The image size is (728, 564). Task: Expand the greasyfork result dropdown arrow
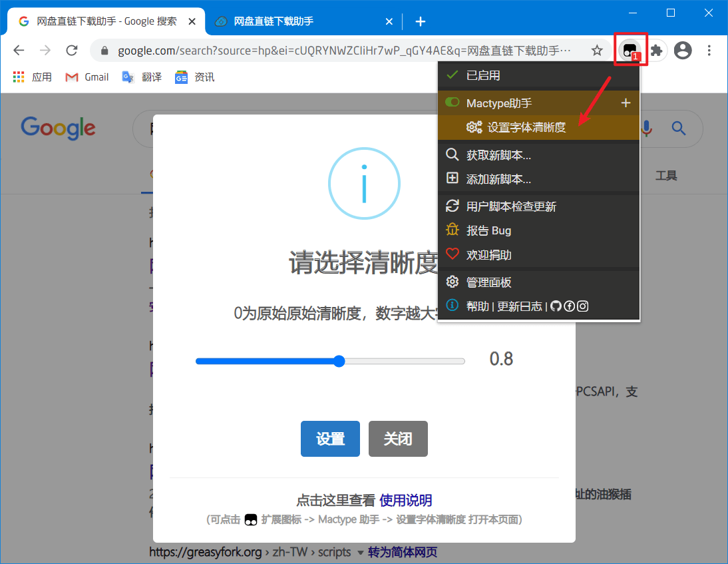point(361,553)
